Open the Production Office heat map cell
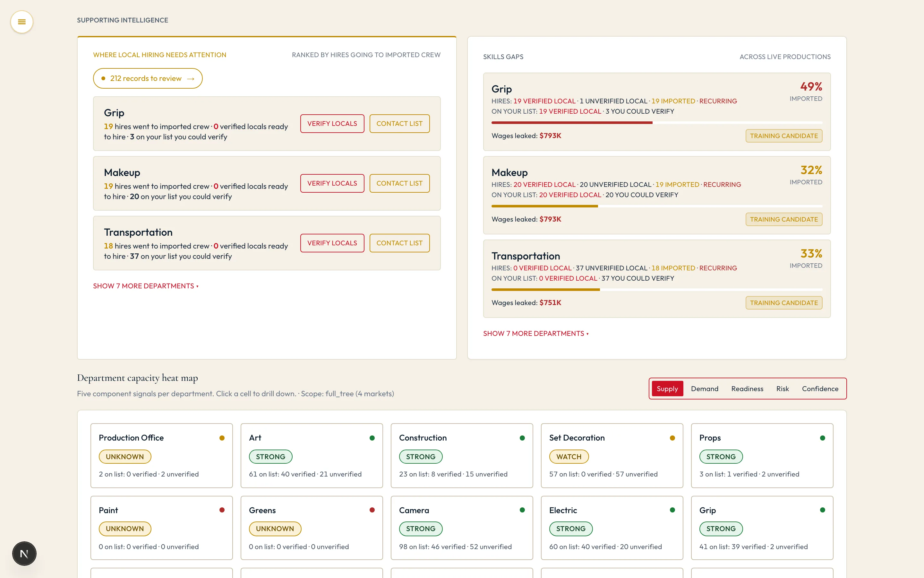 click(x=161, y=455)
